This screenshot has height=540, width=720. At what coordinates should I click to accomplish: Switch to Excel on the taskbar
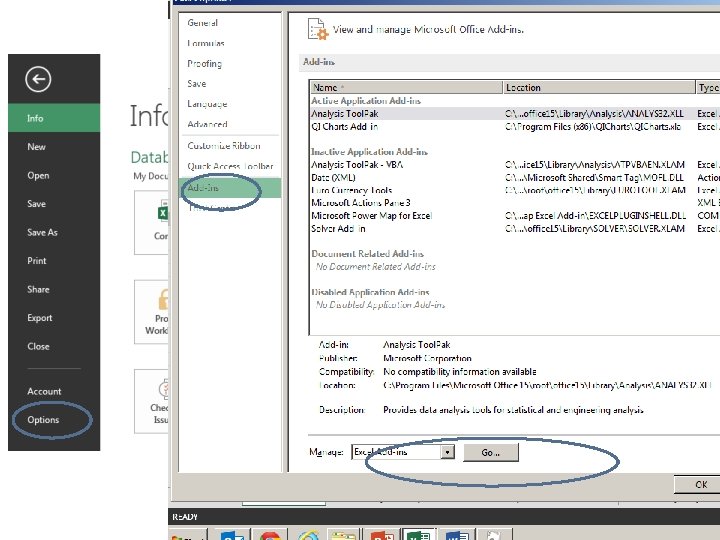pyautogui.click(x=419, y=534)
